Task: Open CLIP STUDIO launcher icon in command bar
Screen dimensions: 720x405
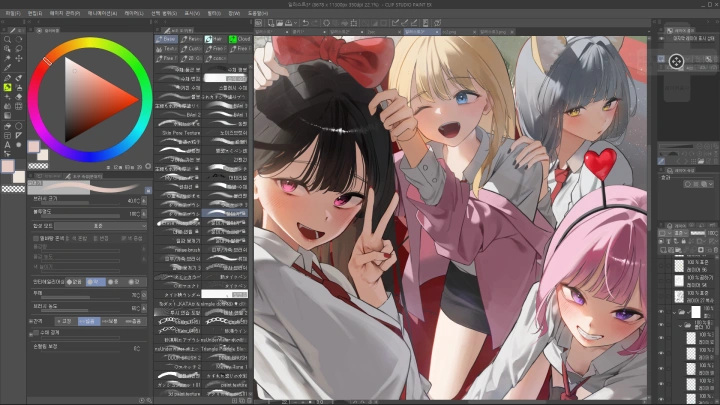Action: coord(259,22)
